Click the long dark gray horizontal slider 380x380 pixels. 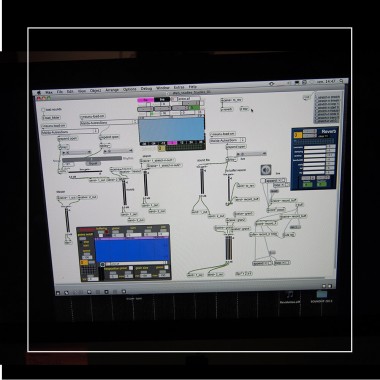(x=92, y=159)
